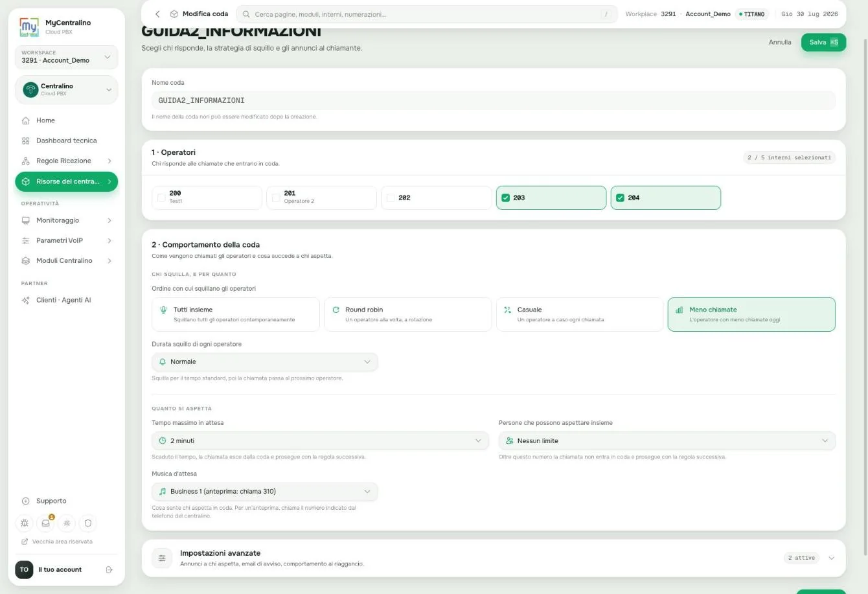This screenshot has width=868, height=594.
Task: Click the Nome coda input field
Action: point(494,100)
